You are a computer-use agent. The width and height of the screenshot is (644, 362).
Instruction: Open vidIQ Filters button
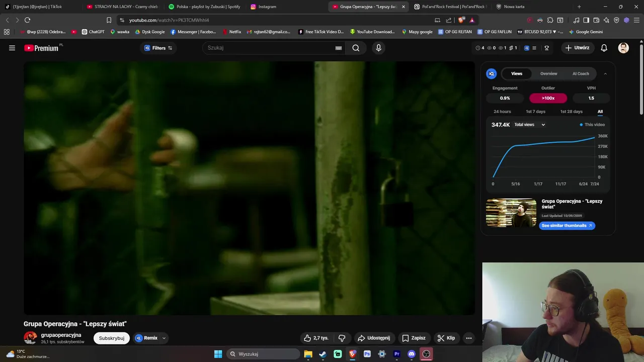point(158,48)
